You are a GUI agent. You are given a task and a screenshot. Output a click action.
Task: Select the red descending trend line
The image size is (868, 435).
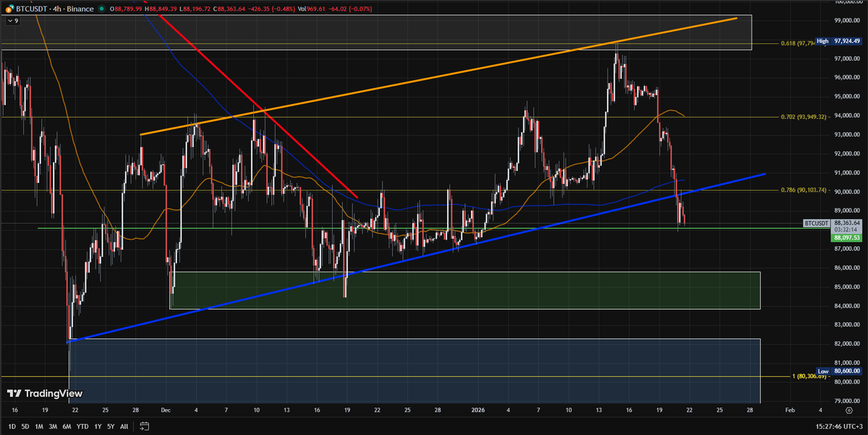[x=260, y=108]
